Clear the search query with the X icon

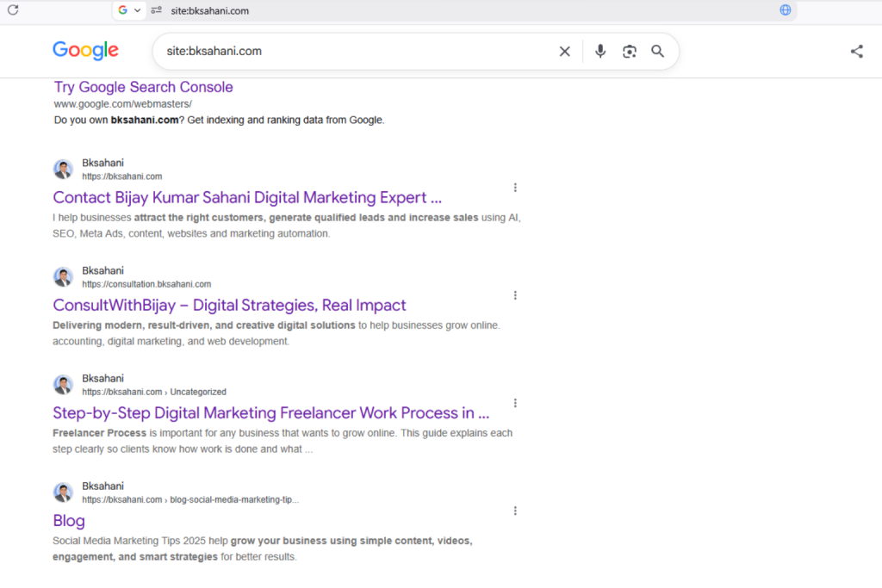(x=565, y=51)
